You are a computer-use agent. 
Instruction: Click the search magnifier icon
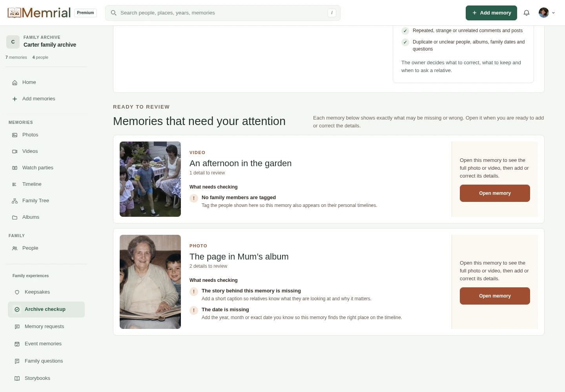tap(114, 13)
